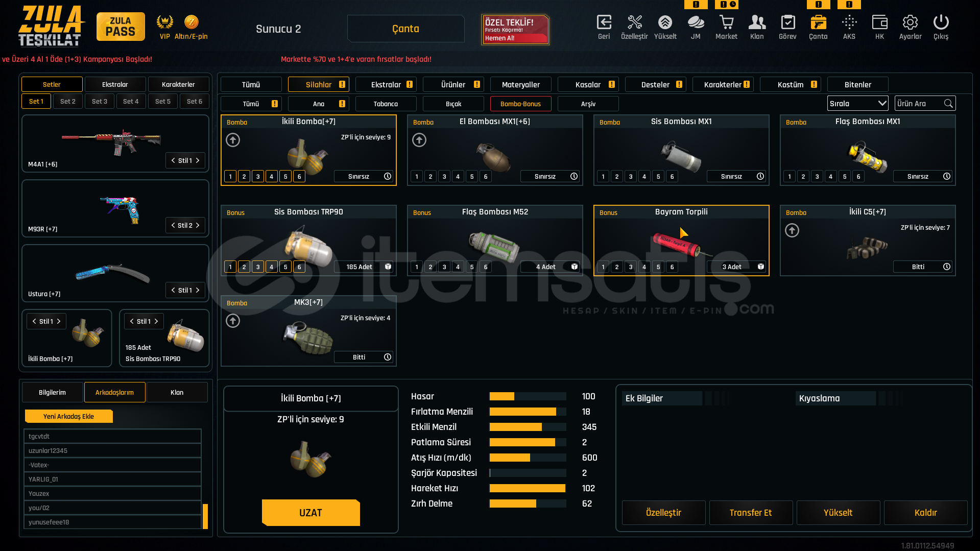The width and height of the screenshot is (980, 551).
Task: Select Set 3 tab
Action: coord(100,101)
